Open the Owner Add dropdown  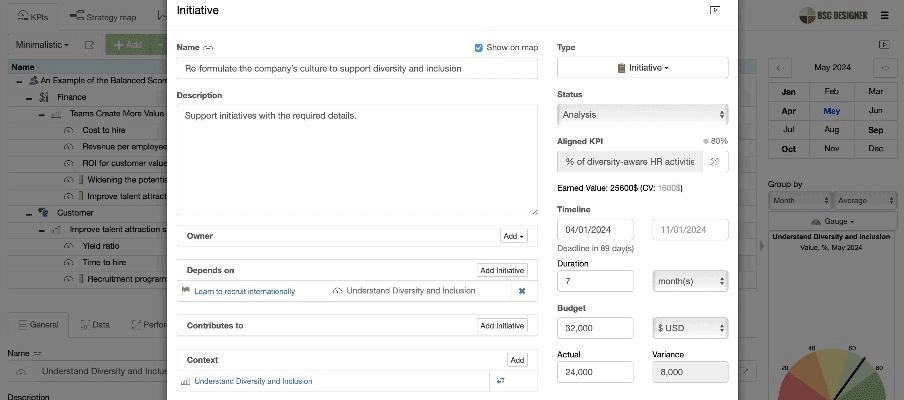point(513,236)
